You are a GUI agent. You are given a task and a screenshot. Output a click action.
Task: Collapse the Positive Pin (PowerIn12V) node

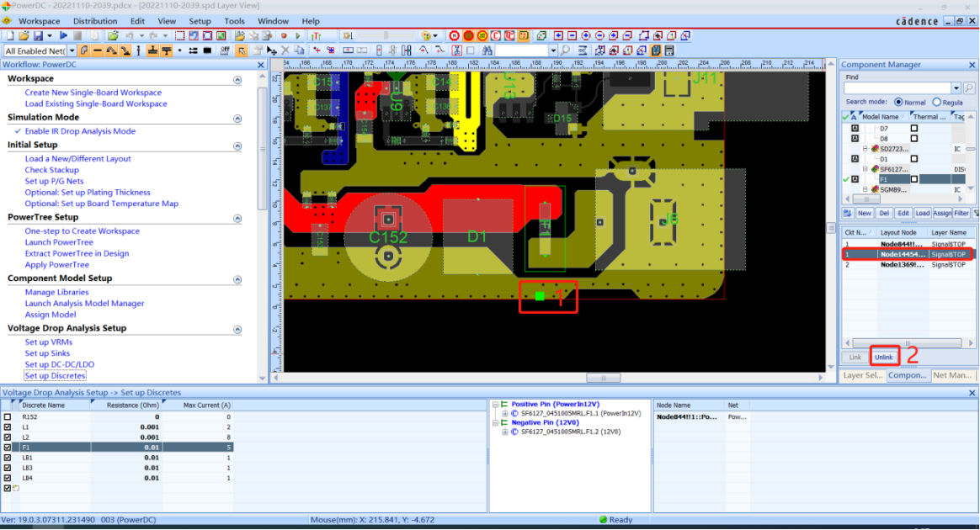496,405
